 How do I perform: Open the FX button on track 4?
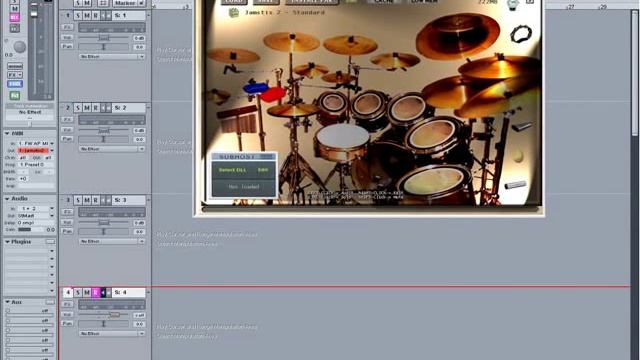point(67,304)
